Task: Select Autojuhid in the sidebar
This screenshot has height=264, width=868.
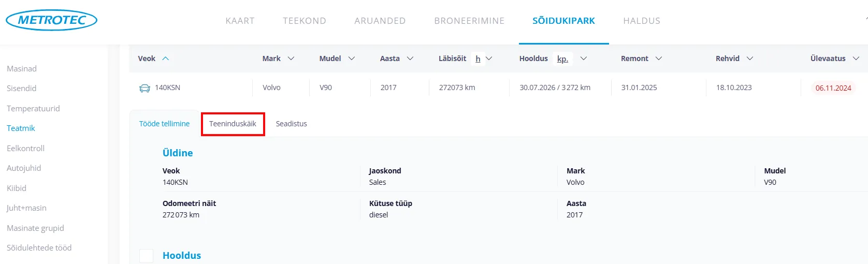Action: click(24, 168)
